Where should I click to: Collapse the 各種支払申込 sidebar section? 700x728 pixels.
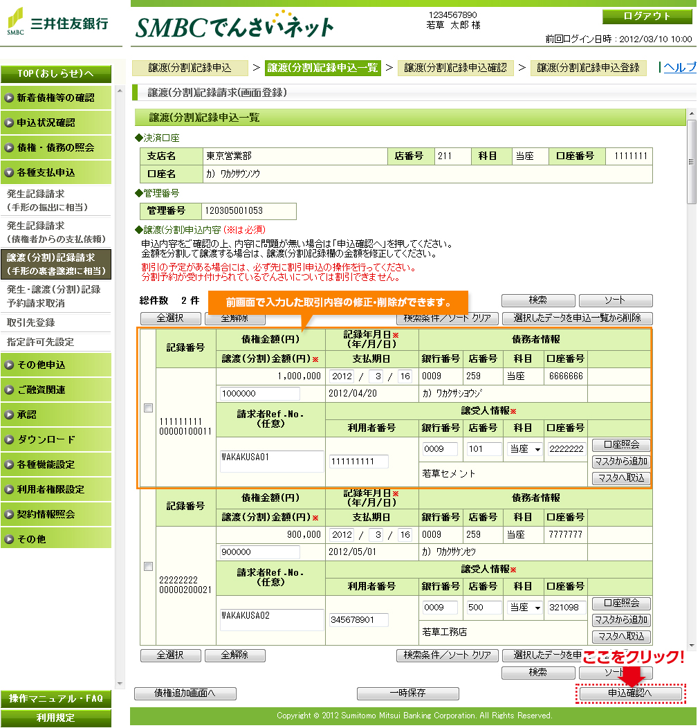pos(56,173)
